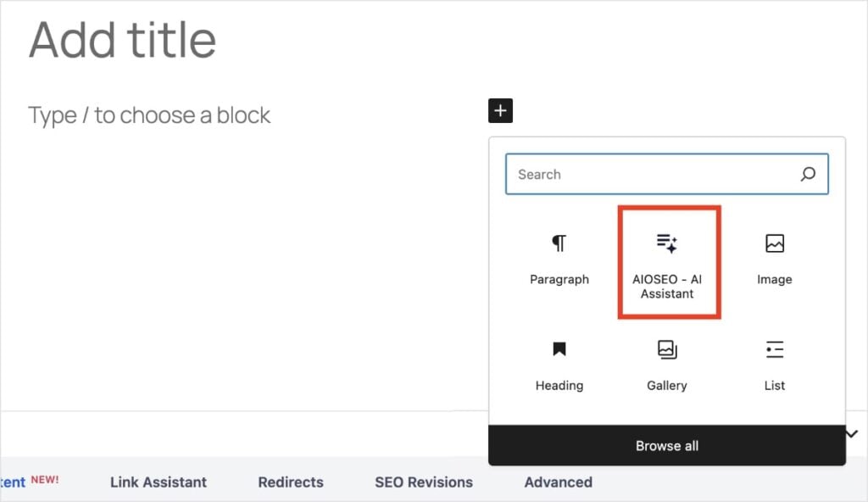
Task: Add a List block
Action: pos(774,365)
